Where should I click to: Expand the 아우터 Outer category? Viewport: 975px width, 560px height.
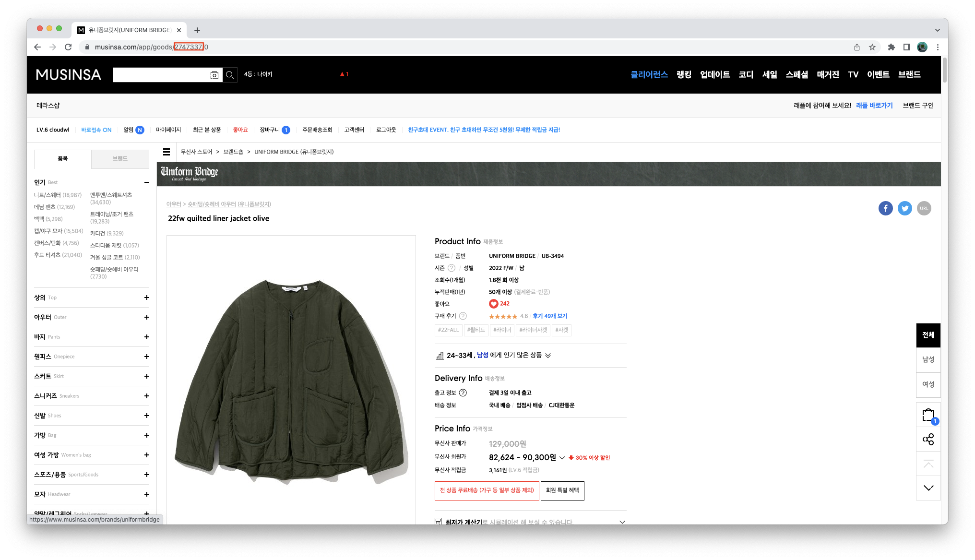coord(147,317)
